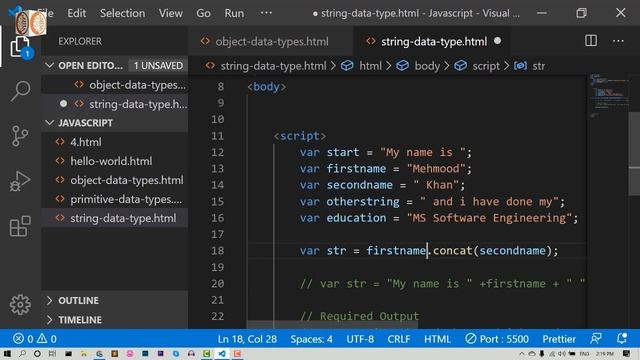Screen dimensions: 640x360
Task: Click the Task View icon in taskbar
Action: pos(52,353)
